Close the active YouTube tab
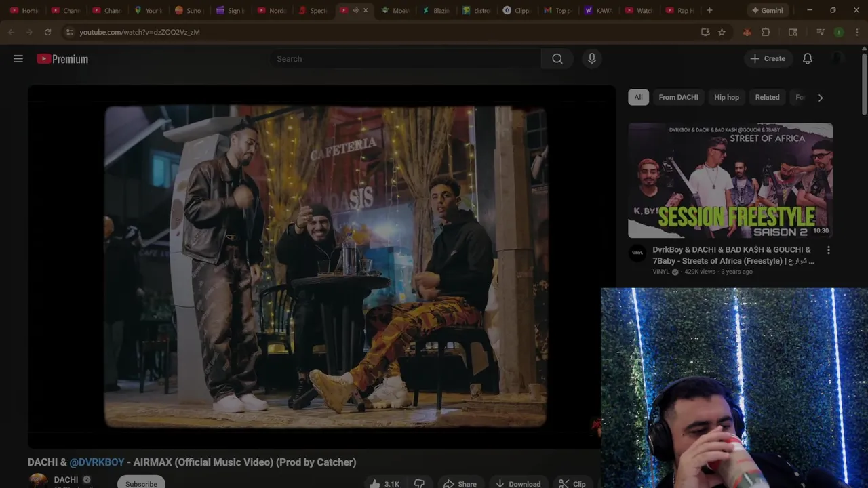868x488 pixels. coord(366,10)
